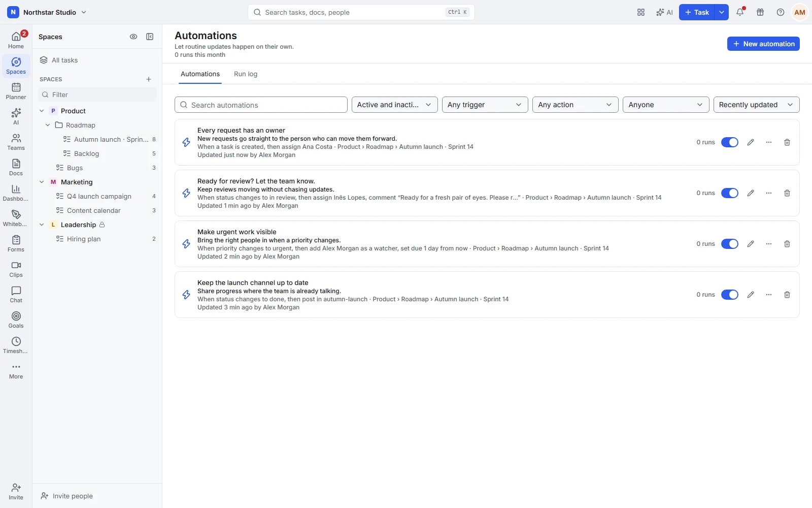This screenshot has height=508, width=812.
Task: Collapse the Product space in the tree
Action: coord(42,111)
